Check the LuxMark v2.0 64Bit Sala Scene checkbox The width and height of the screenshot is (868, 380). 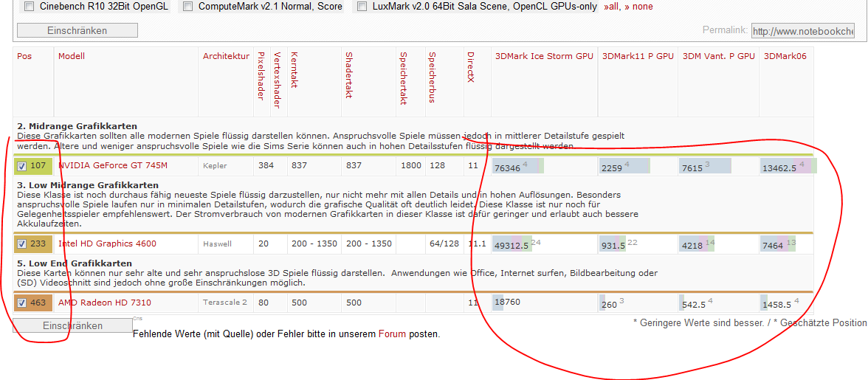[x=362, y=7]
